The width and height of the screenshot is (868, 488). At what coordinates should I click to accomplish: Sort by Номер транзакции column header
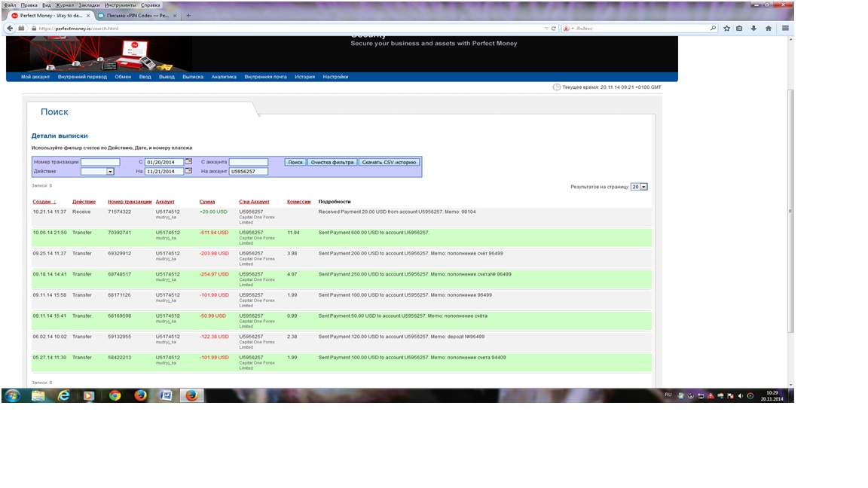130,202
